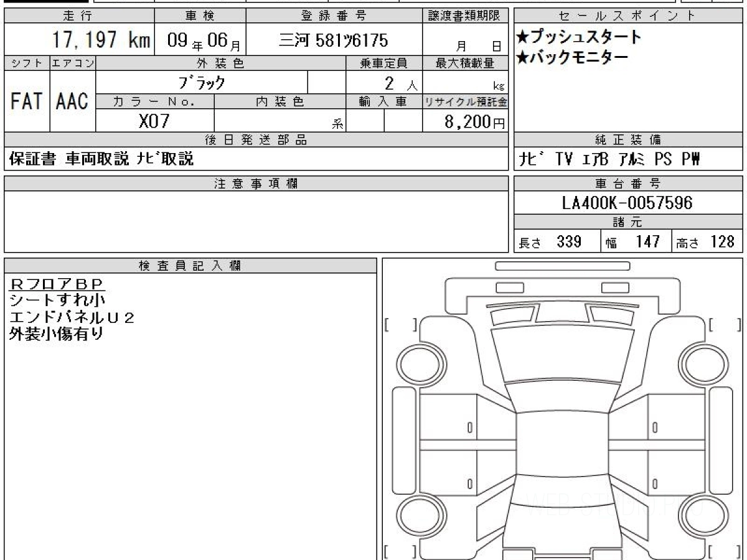Select the width value 147
The width and height of the screenshot is (747, 560).
point(647,241)
